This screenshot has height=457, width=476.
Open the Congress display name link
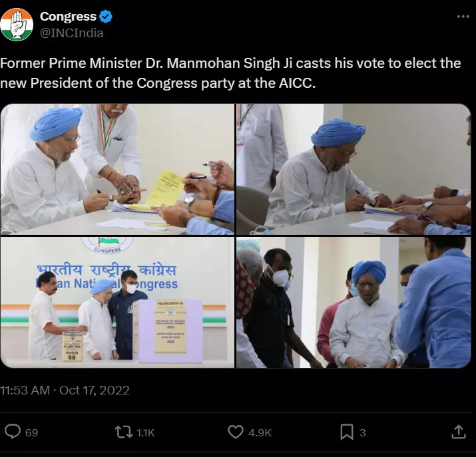pyautogui.click(x=68, y=17)
